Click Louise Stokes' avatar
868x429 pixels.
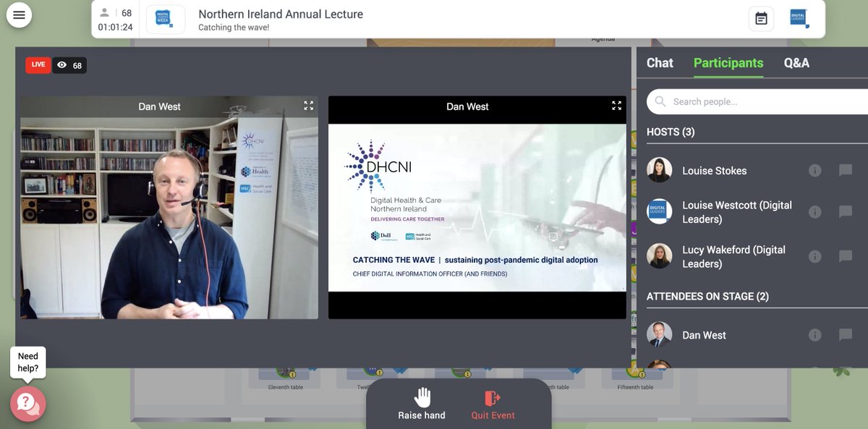coord(659,170)
